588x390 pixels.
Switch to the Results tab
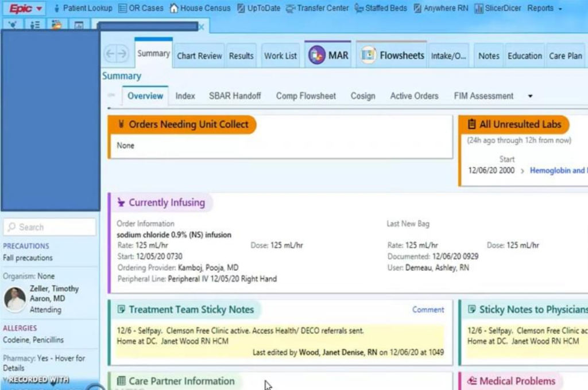tap(241, 56)
